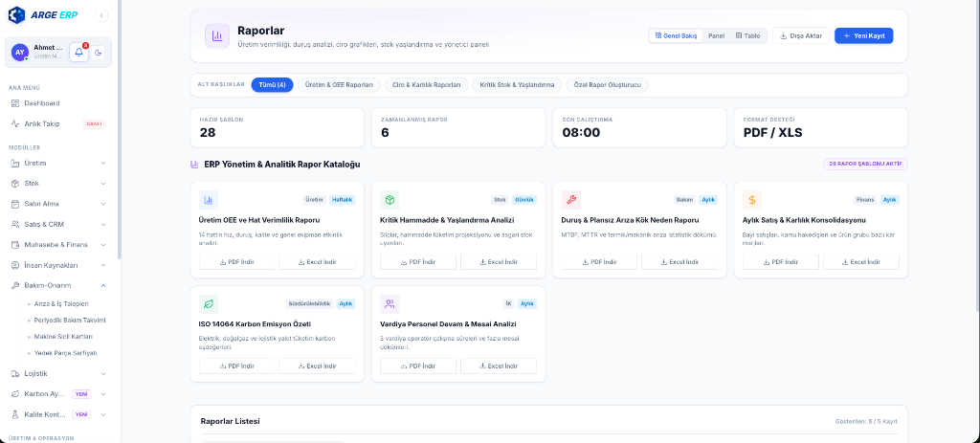Open Arıza & İş Talepleri submenu

tap(61, 303)
